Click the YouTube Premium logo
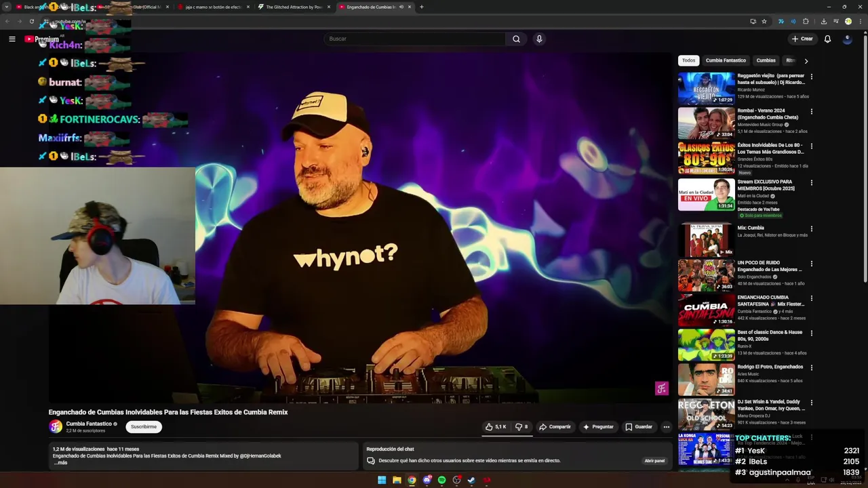This screenshot has width=868, height=488. (42, 39)
